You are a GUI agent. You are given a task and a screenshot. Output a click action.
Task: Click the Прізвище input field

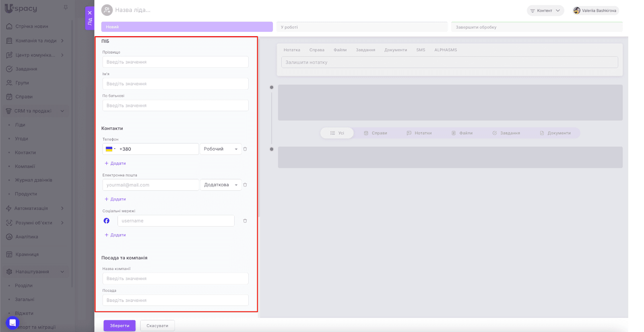click(x=175, y=62)
